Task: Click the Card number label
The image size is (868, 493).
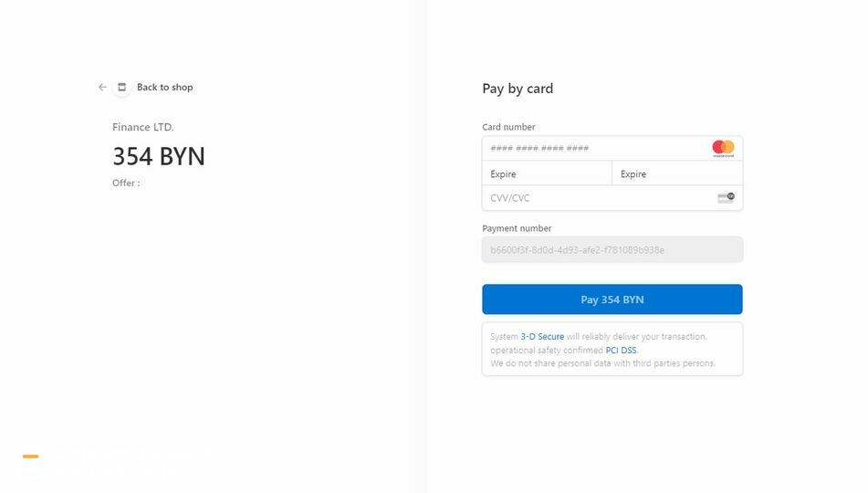Action: [x=508, y=127]
